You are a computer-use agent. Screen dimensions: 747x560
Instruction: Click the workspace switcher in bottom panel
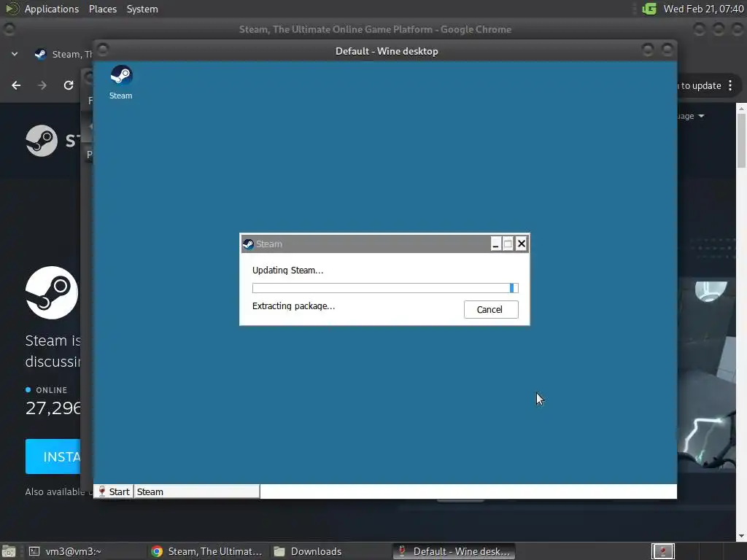pos(662,551)
